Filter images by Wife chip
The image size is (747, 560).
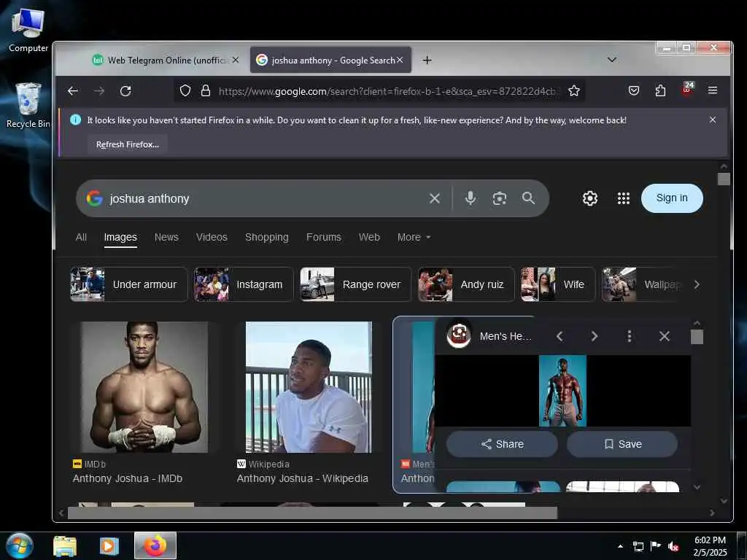(557, 284)
